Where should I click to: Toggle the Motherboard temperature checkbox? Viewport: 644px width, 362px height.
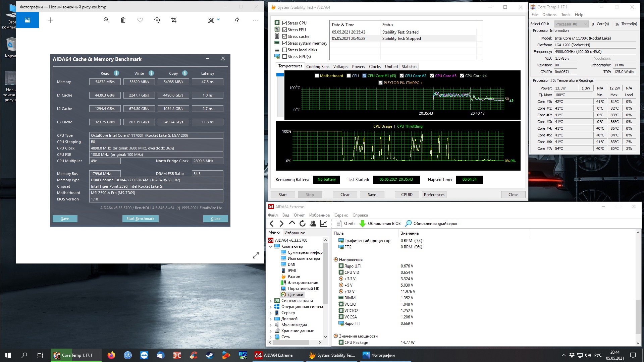pos(317,76)
